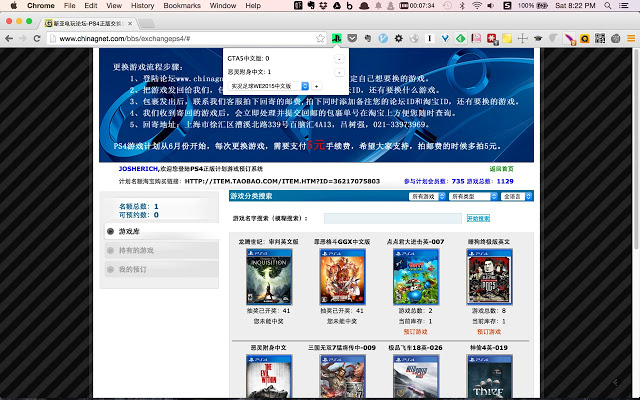Screen dimensions: 640x400
Task: Go back to previous page
Action: click(x=9, y=38)
